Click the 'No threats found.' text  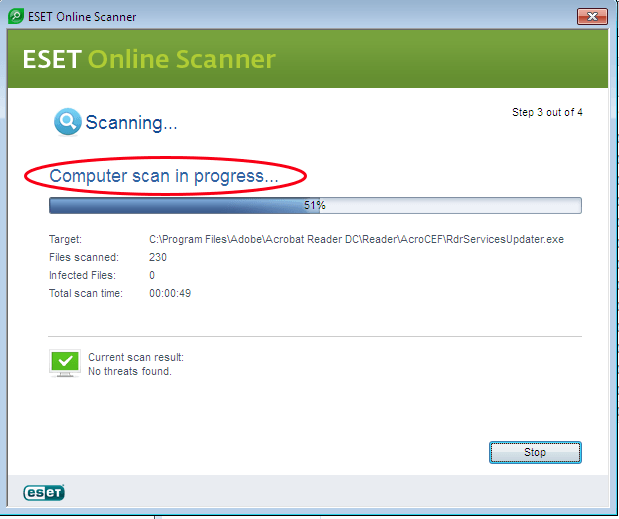(129, 371)
